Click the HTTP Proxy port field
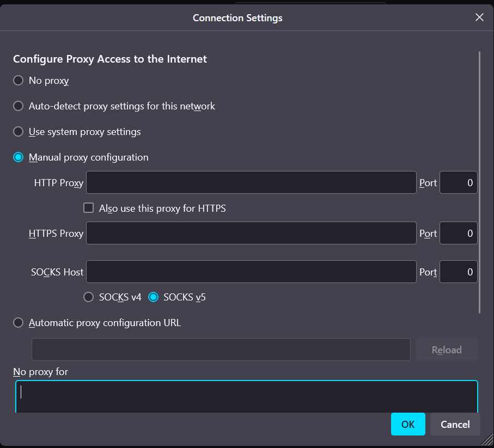This screenshot has height=448, width=494. tap(459, 182)
